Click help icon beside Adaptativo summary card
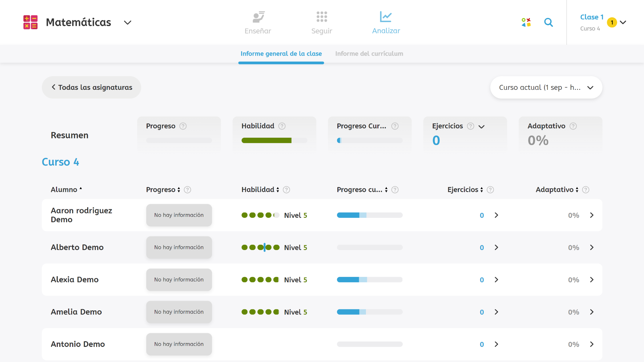The width and height of the screenshot is (644, 362). click(x=573, y=126)
